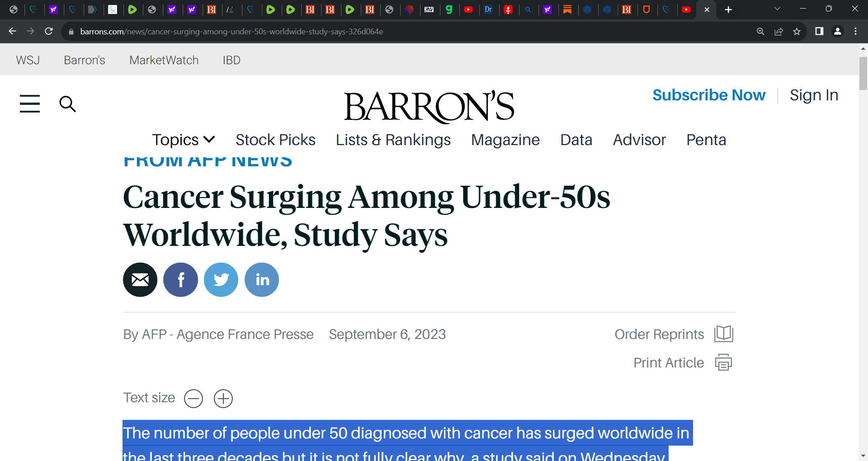
Task: Expand the Topics dropdown
Action: pos(183,140)
